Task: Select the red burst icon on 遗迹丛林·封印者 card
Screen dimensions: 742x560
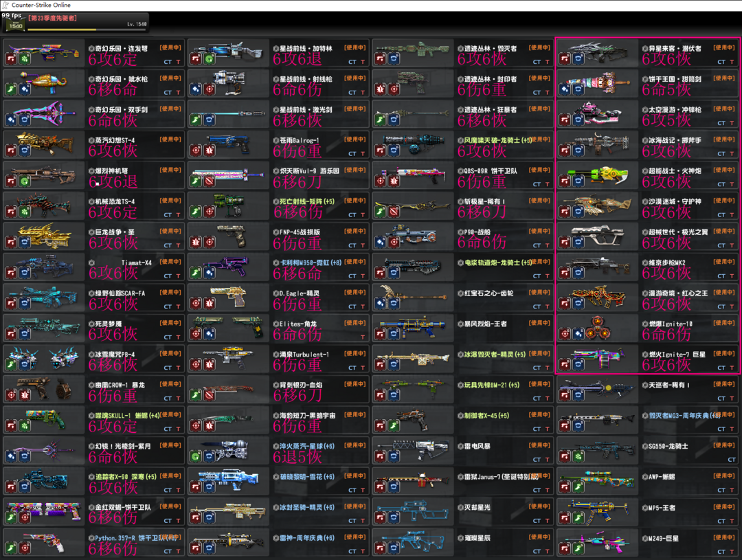Action: (380, 89)
